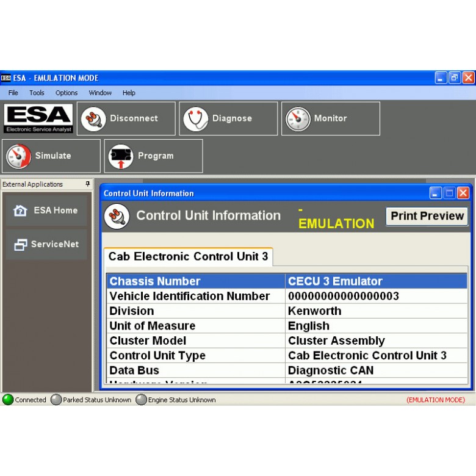Click the ESA Home house icon
Viewport: 476px width, 476px height.
[x=20, y=211]
